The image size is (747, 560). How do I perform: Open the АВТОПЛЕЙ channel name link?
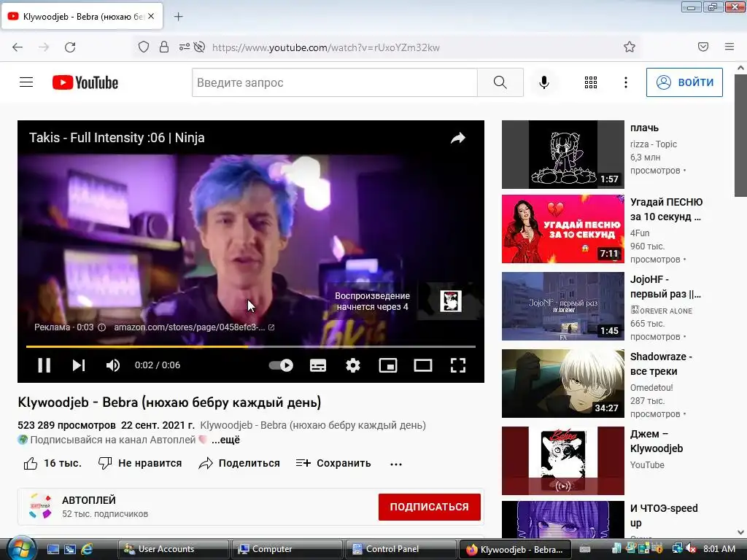point(88,500)
